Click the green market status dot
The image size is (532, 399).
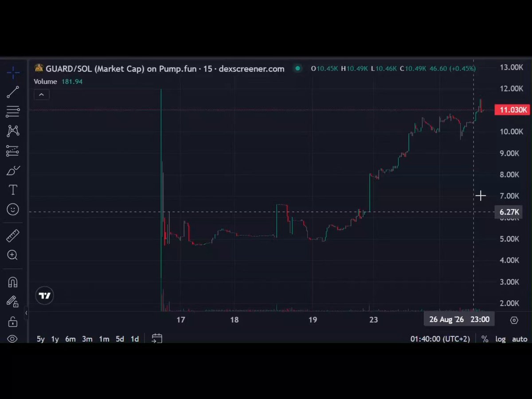298,68
